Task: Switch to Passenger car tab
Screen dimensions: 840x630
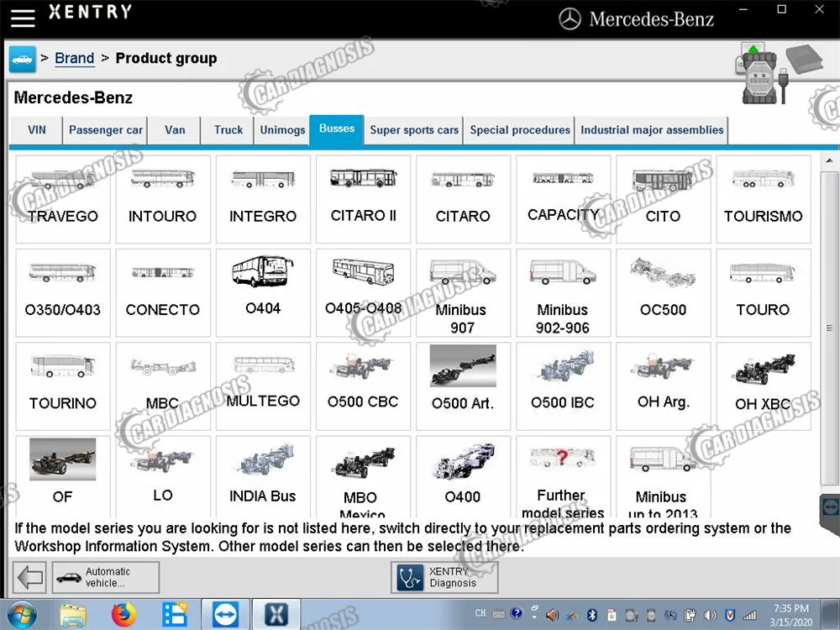Action: click(106, 130)
